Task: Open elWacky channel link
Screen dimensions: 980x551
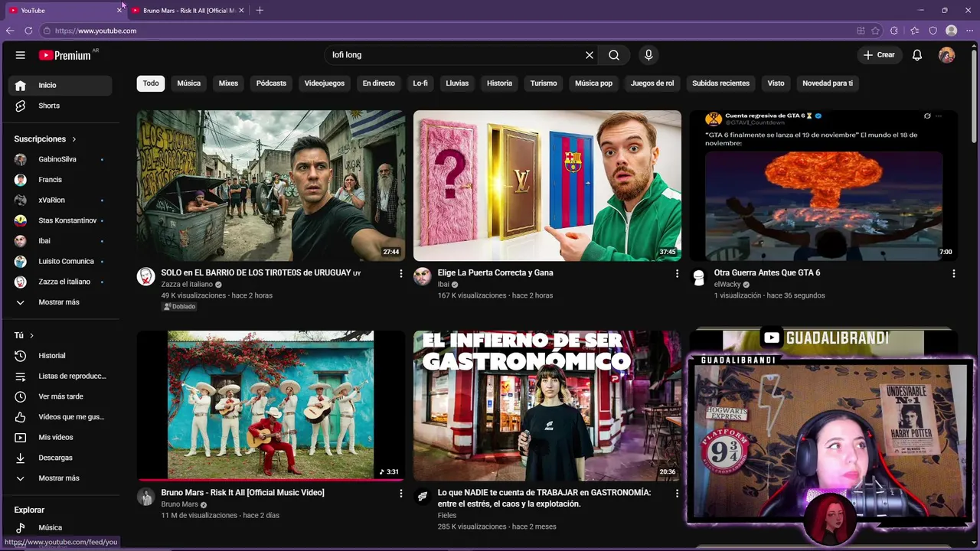Action: [x=727, y=285]
